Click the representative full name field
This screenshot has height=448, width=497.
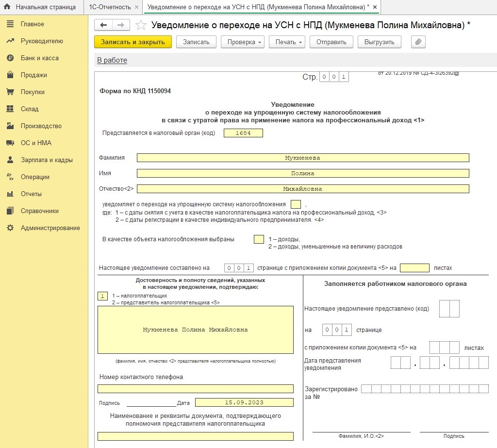click(195, 330)
